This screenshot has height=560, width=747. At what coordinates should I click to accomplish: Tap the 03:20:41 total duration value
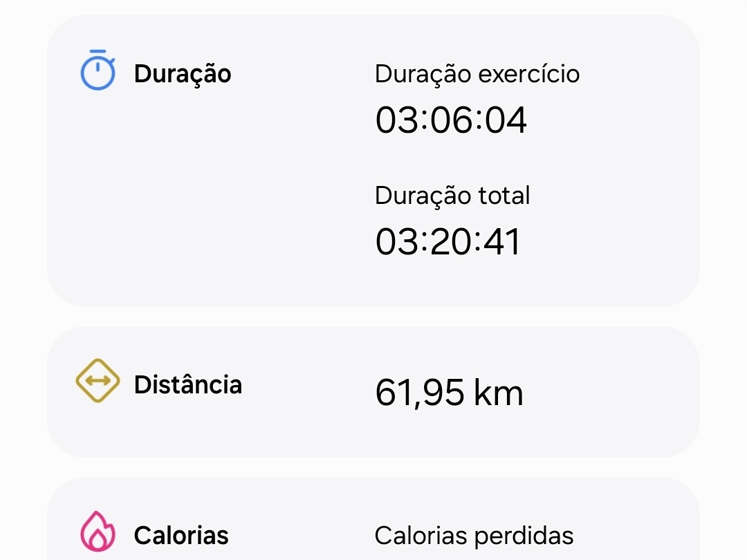click(x=448, y=241)
